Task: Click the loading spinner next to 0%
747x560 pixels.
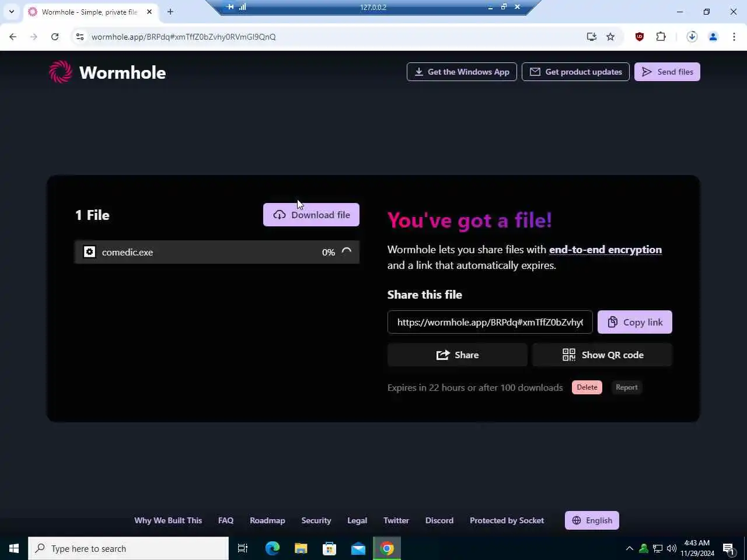Action: 347,252
